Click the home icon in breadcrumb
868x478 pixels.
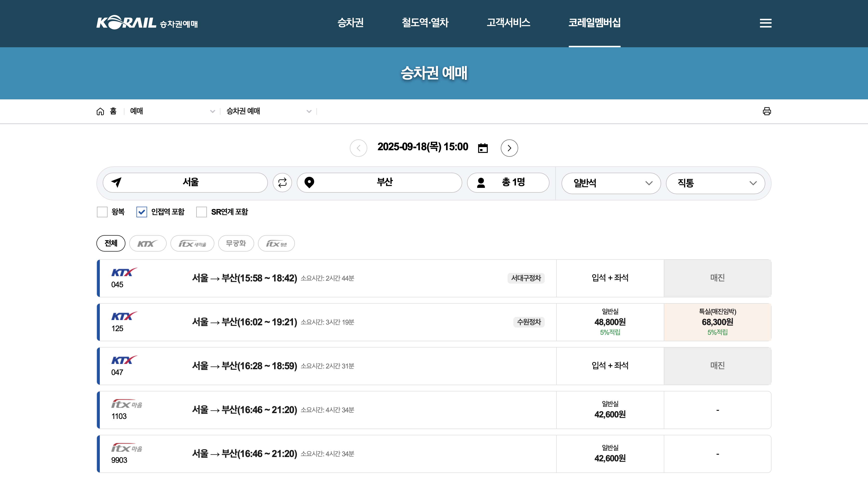100,111
